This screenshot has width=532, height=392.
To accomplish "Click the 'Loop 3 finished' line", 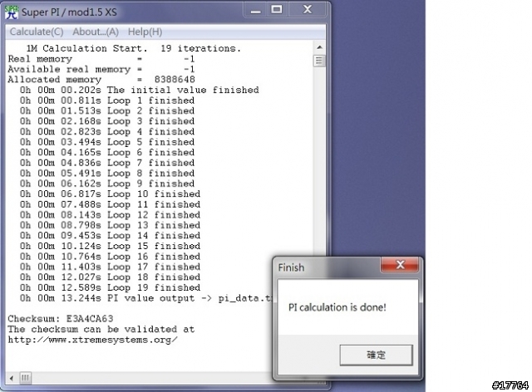I will (x=107, y=121).
